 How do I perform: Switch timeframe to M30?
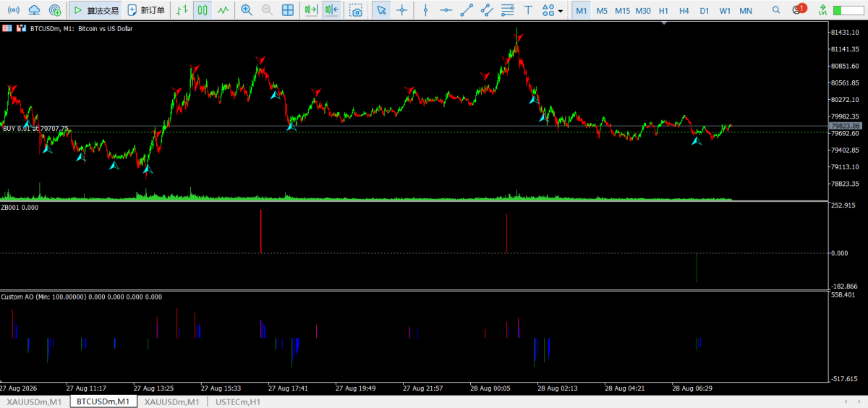(x=643, y=10)
